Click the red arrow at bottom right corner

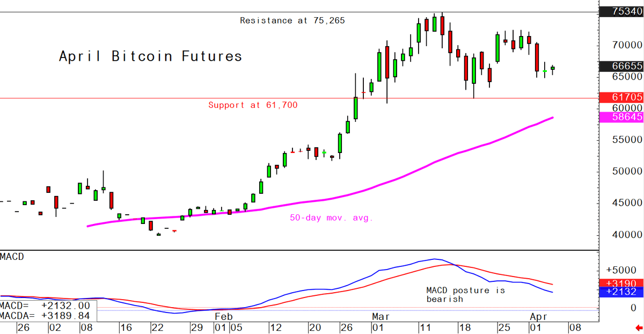638,328
